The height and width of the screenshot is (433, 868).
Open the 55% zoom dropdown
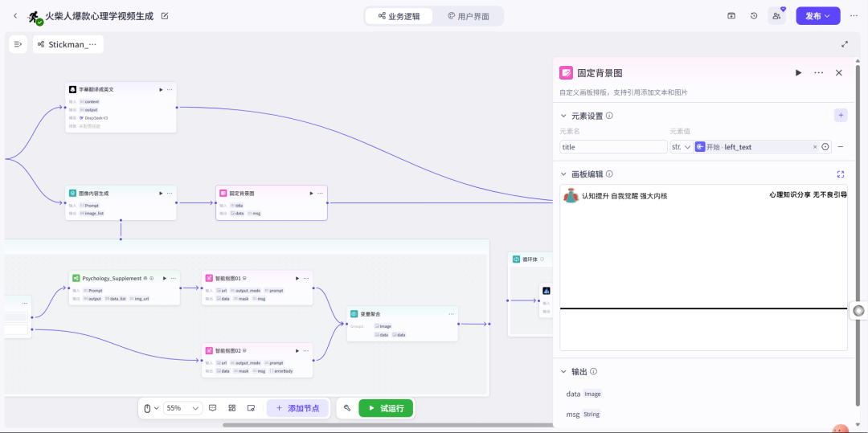coord(183,408)
